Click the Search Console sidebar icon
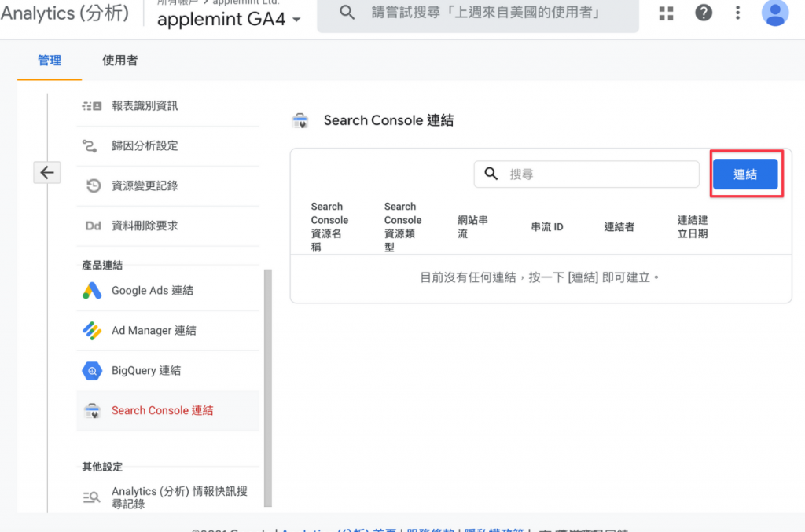 pos(92,410)
